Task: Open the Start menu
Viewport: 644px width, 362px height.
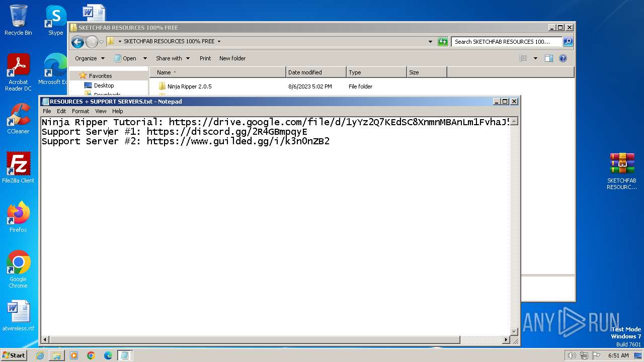Action: (14, 355)
